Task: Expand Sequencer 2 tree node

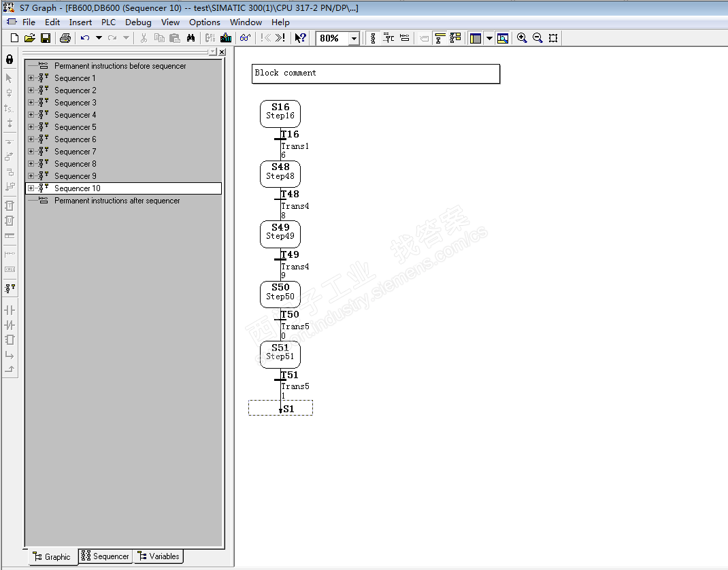Action: click(x=31, y=90)
